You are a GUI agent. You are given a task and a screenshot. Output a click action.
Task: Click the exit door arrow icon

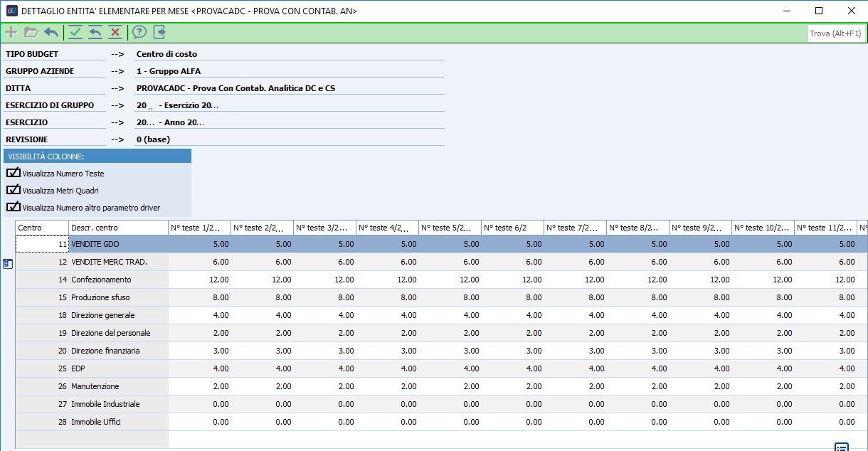point(159,32)
